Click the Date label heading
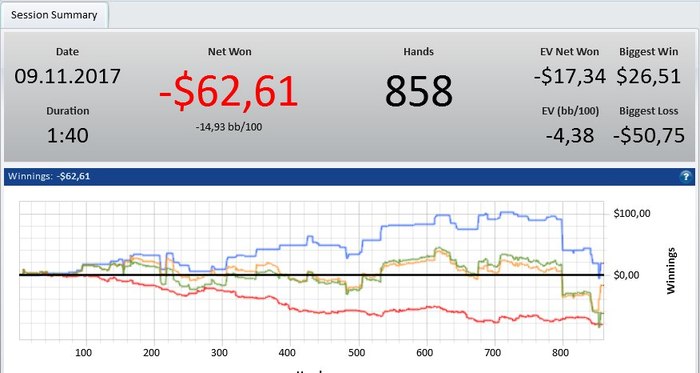 [x=67, y=52]
